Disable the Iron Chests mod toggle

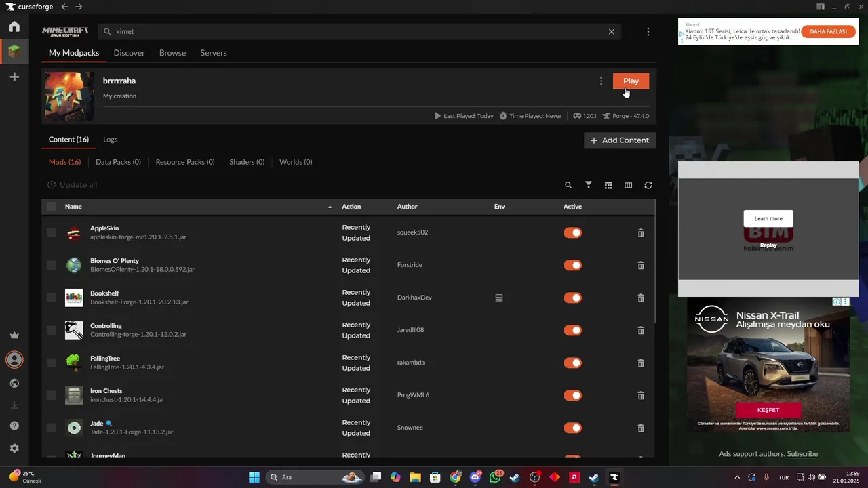click(573, 395)
